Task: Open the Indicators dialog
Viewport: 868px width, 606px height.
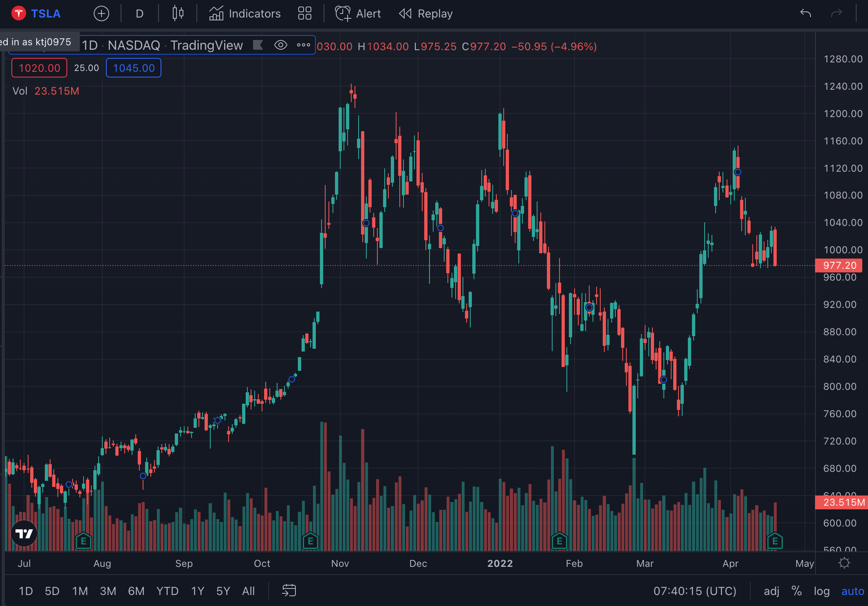Action: point(245,13)
